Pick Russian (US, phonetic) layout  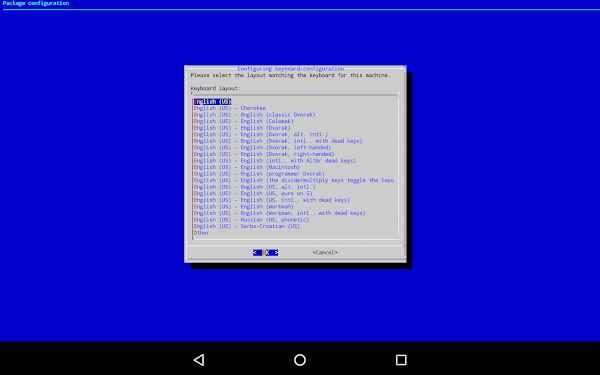(251, 220)
